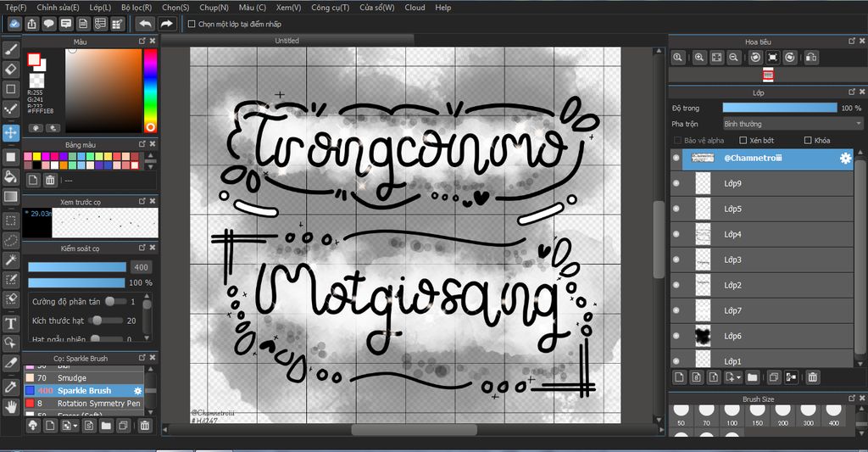Screen dimensions: 868x452
Task: Zoom out in the navigator panel
Action: 733,57
